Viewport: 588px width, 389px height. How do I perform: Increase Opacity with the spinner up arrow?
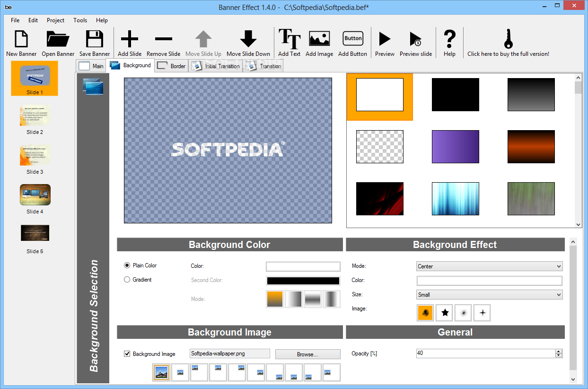(559, 352)
